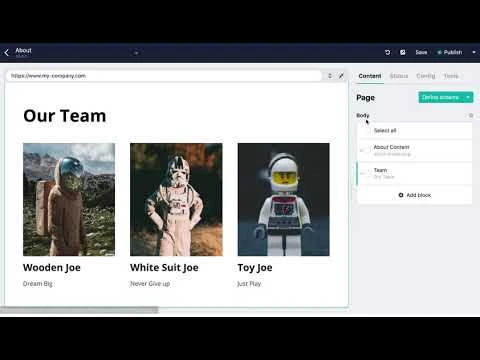Open the dropdown chevron in top bar center
The width and height of the screenshot is (480, 360).
coord(136,53)
